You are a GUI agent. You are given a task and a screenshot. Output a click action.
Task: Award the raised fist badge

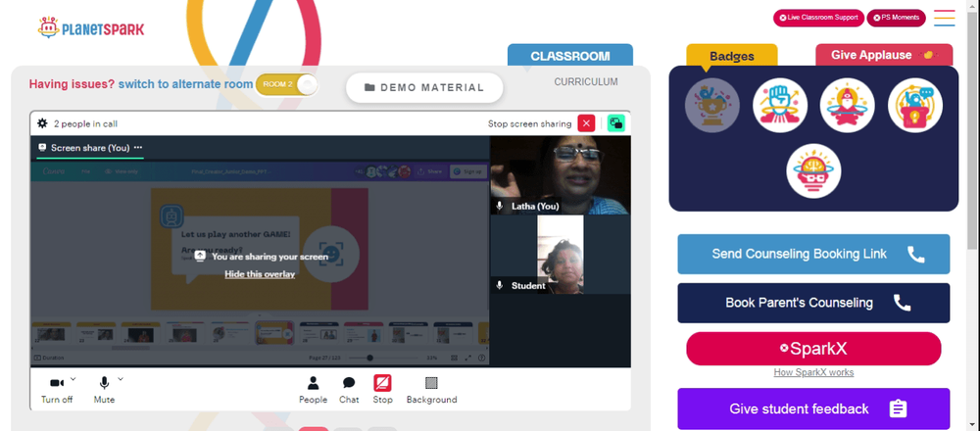(x=780, y=105)
